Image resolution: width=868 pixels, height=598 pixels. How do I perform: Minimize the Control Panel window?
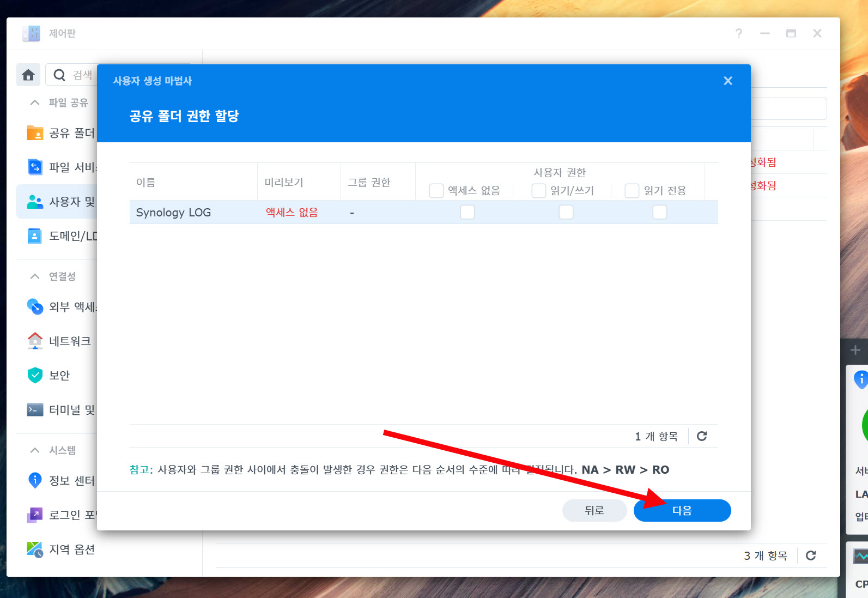765,33
